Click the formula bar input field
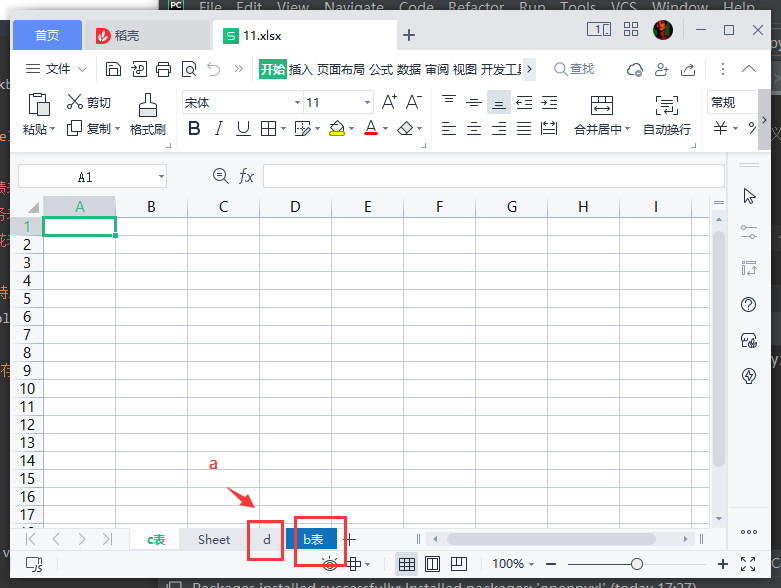The image size is (781, 588). 494,176
